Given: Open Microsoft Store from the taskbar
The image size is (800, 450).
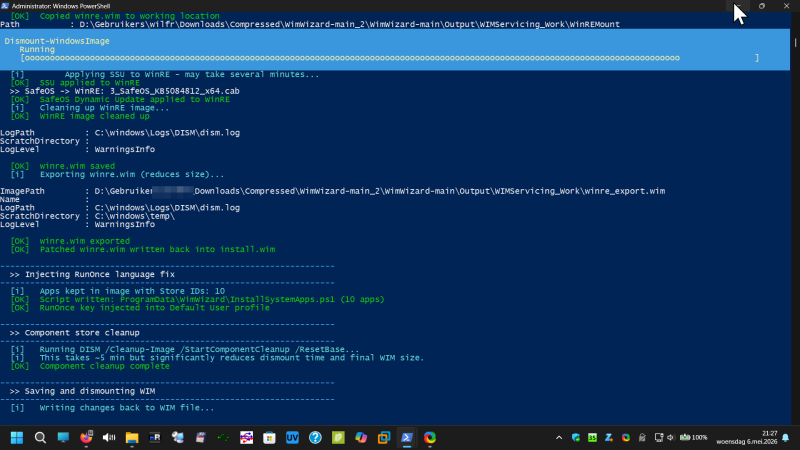Looking at the screenshot, I should (x=269, y=437).
